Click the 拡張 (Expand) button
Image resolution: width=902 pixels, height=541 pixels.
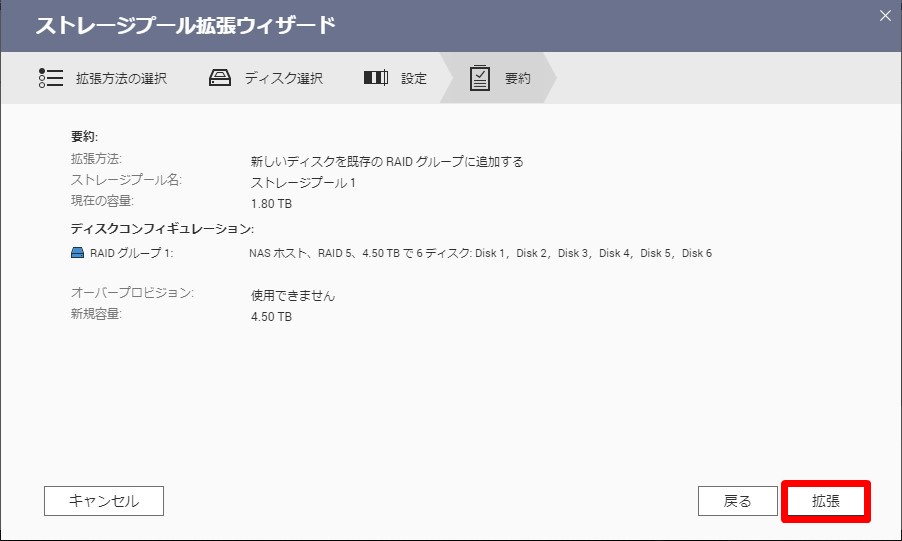[x=825, y=501]
